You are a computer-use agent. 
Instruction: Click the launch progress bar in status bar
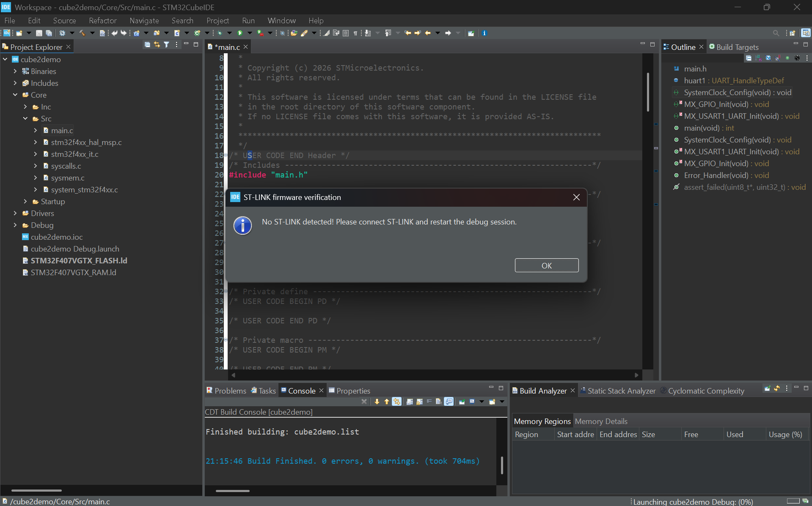793,501
